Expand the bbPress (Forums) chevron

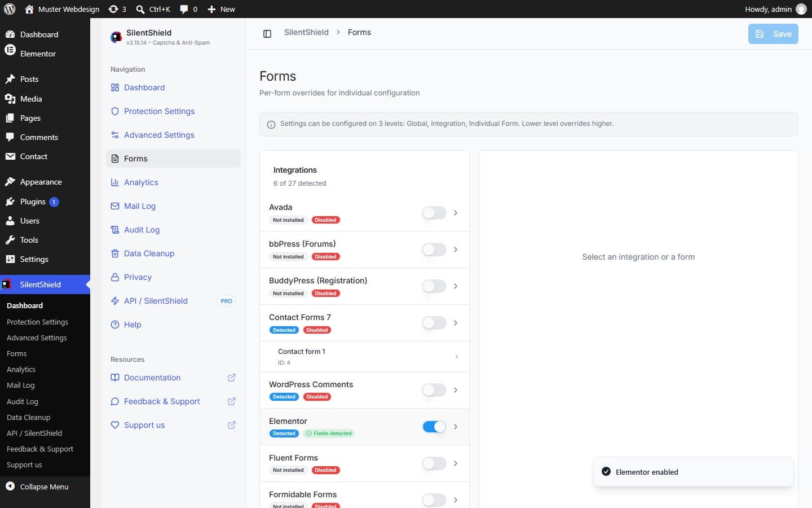click(x=456, y=249)
